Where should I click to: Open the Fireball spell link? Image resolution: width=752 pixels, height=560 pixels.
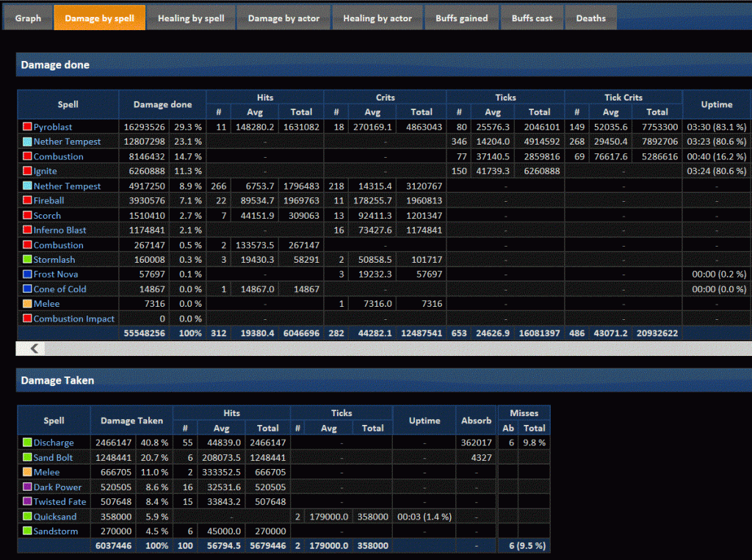48,200
